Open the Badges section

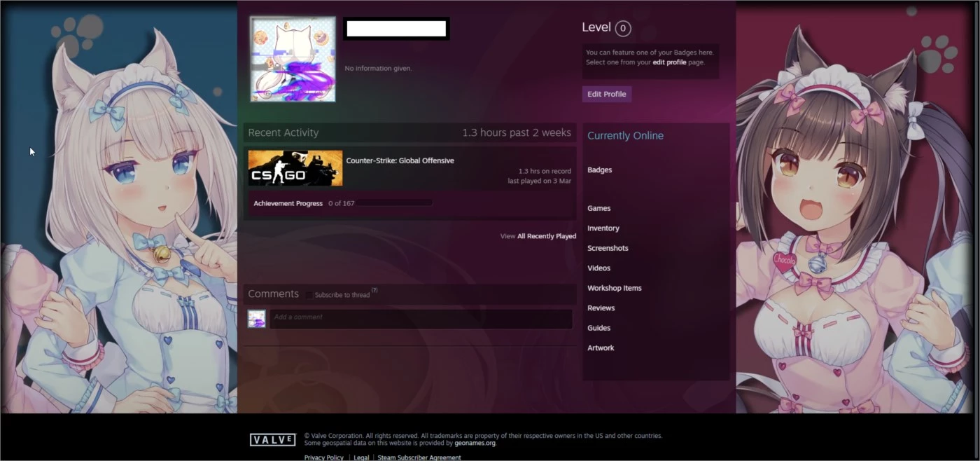point(600,170)
